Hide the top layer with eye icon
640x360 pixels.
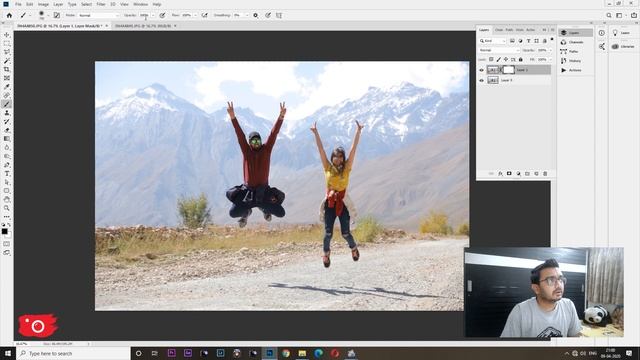(x=481, y=70)
